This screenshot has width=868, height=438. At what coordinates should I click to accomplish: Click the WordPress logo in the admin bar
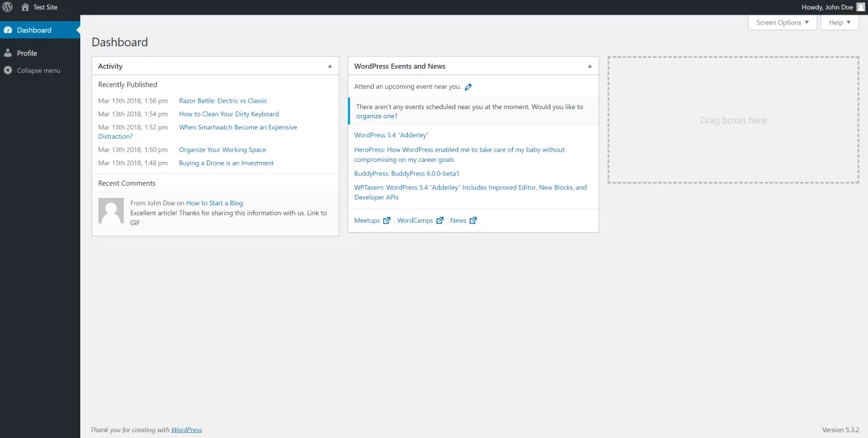(8, 7)
